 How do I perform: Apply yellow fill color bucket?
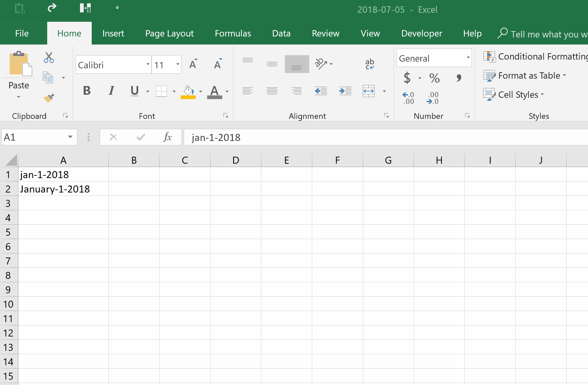pyautogui.click(x=188, y=91)
